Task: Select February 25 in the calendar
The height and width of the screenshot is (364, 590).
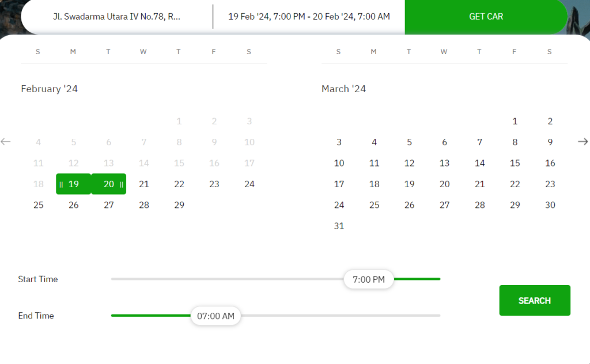Action: [39, 205]
